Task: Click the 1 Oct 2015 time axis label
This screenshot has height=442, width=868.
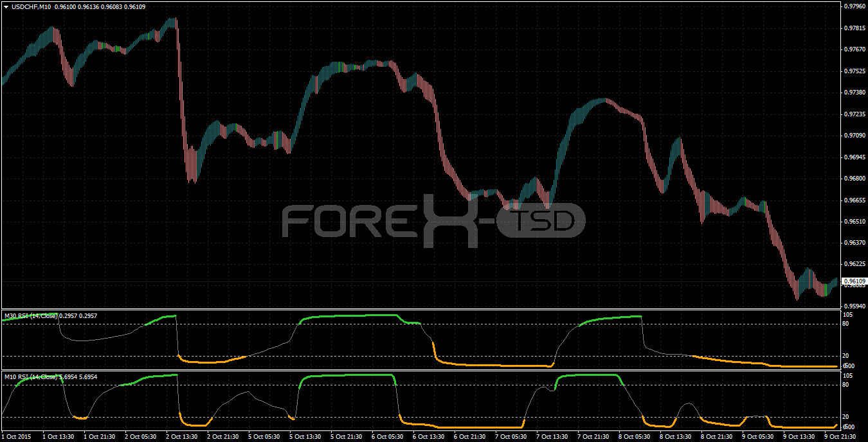Action: (15, 437)
